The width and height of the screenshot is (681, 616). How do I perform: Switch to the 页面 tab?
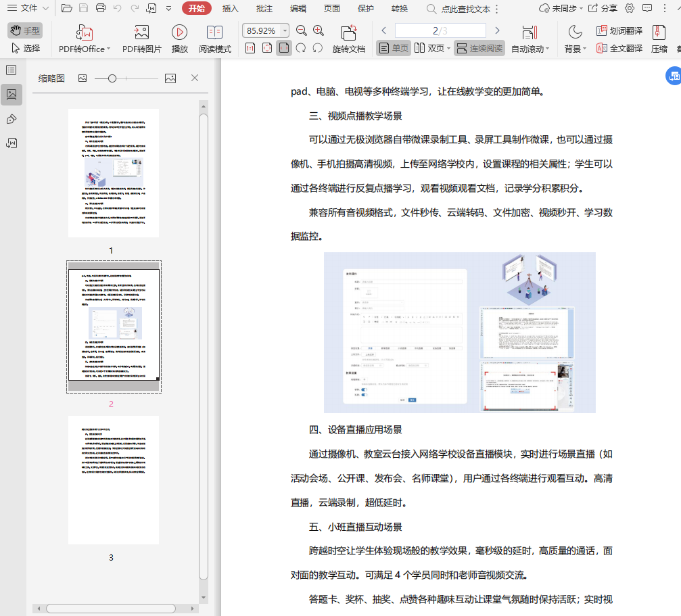click(x=332, y=9)
